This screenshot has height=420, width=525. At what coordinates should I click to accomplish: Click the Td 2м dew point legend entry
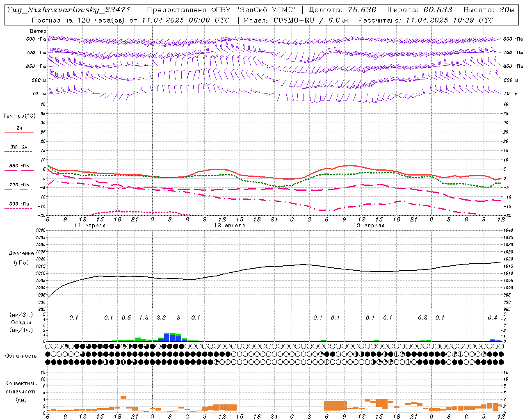19,147
